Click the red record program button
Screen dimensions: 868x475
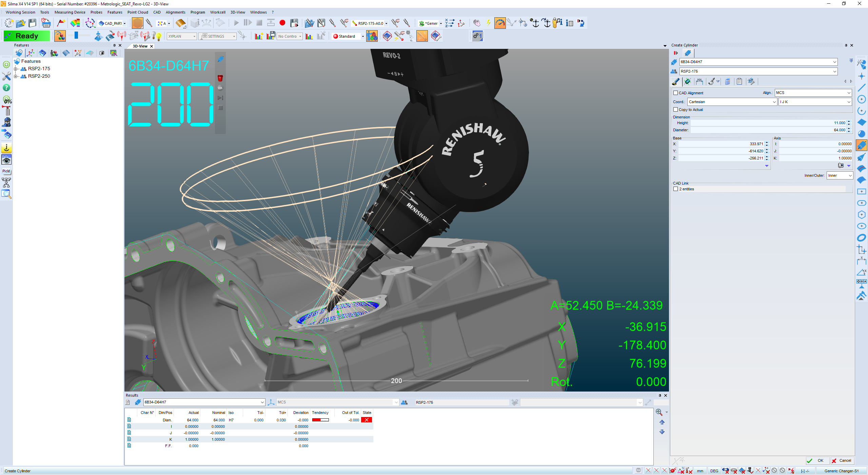point(282,23)
